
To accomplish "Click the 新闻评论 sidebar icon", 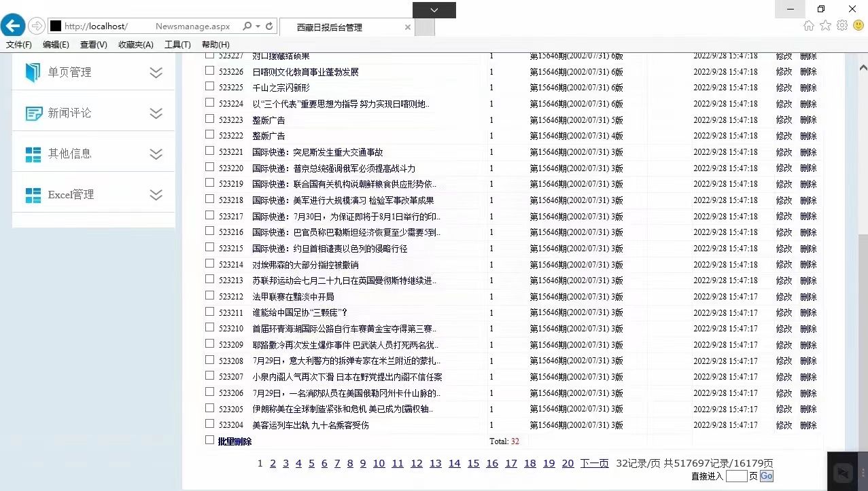I will tap(33, 113).
